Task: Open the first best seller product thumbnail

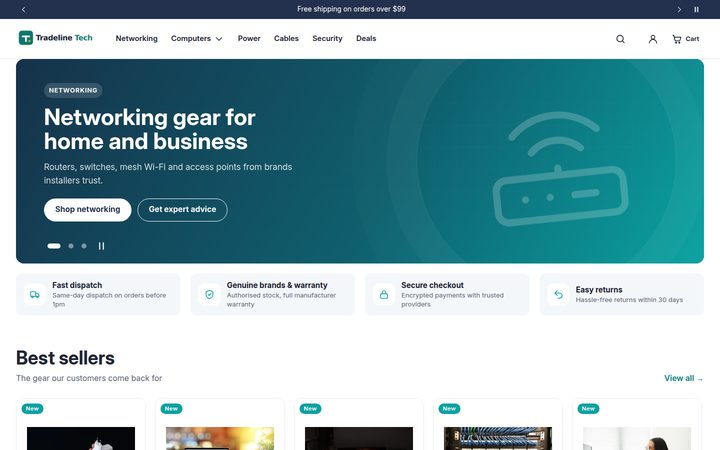Action: pyautogui.click(x=81, y=439)
